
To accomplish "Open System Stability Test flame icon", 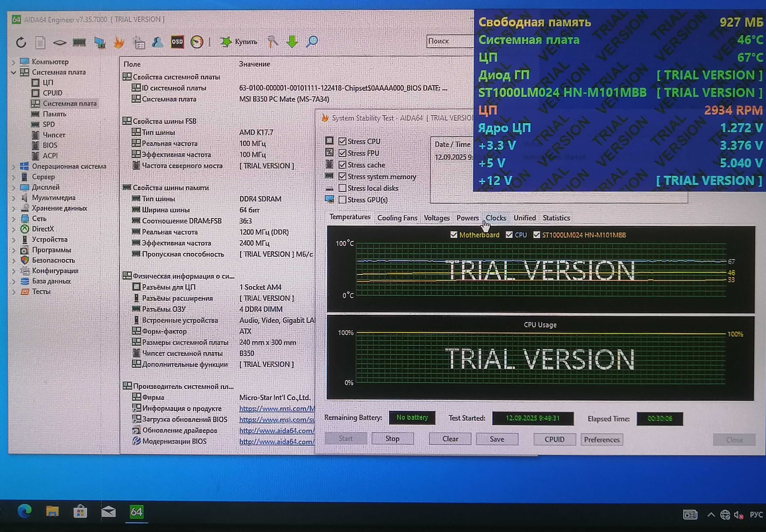I will (118, 42).
